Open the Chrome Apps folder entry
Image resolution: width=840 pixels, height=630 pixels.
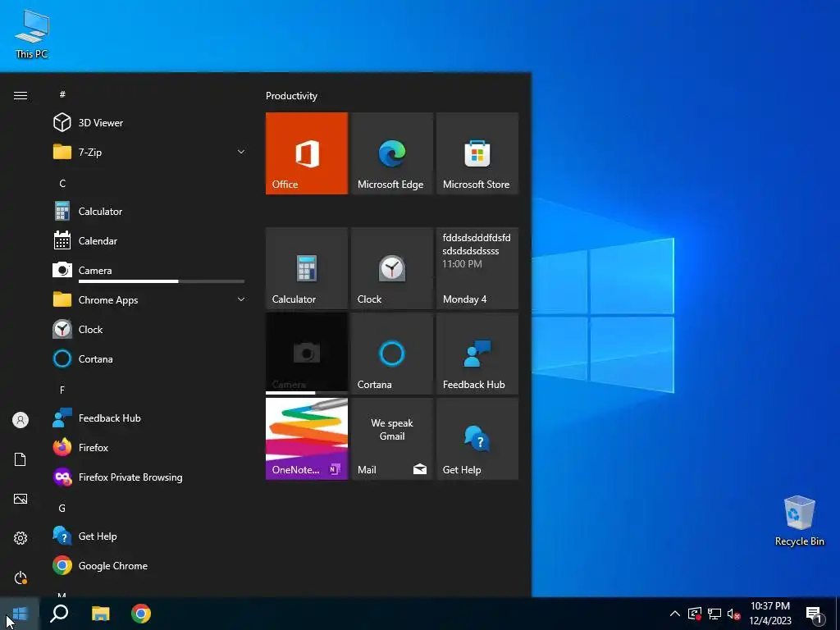(x=149, y=300)
